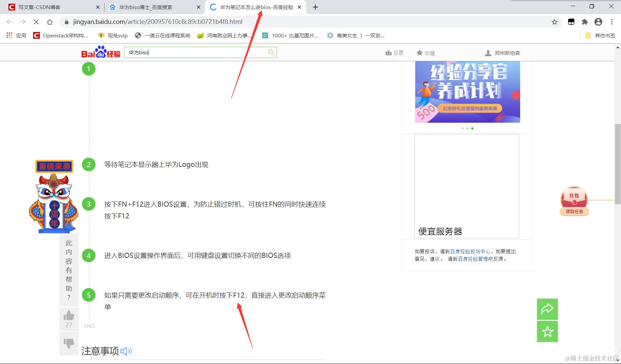Give the article a thumbs up
The width and height of the screenshot is (621, 364).
point(68,315)
